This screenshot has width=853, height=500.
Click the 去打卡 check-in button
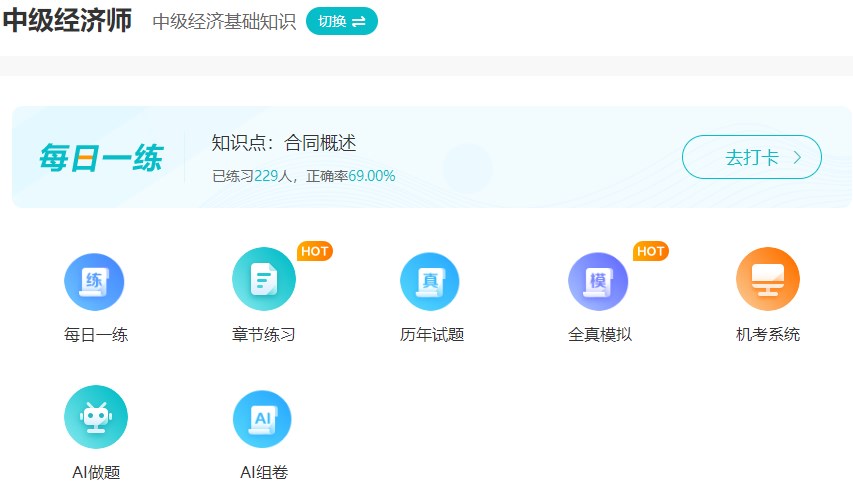pos(751,157)
